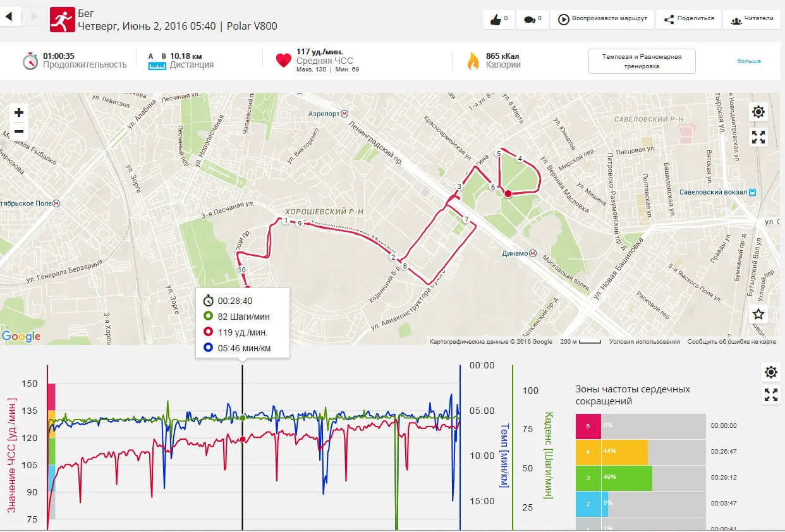The image size is (785, 532).
Task: Click the Зоны частоты сердечных сокращений heading
Action: pos(633,395)
